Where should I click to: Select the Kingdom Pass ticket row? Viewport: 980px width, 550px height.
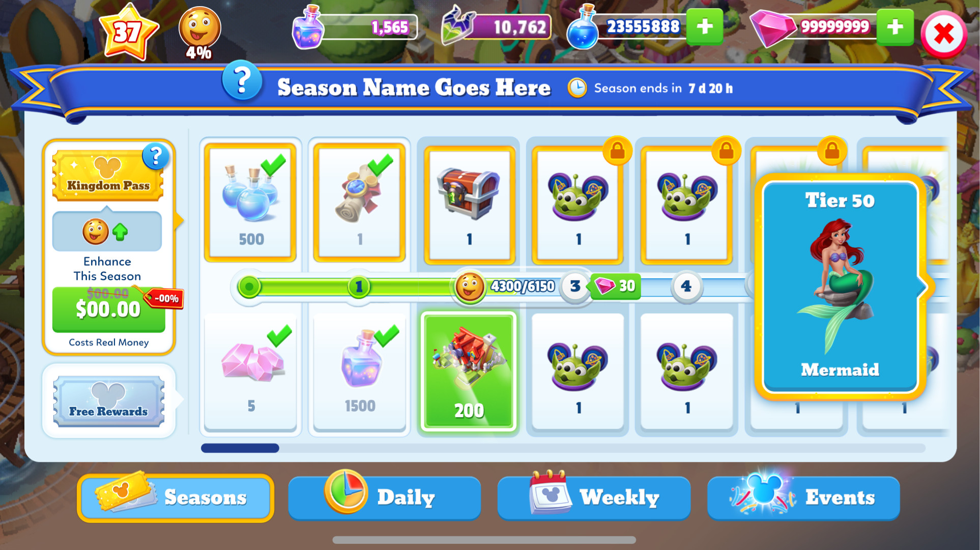coord(108,176)
